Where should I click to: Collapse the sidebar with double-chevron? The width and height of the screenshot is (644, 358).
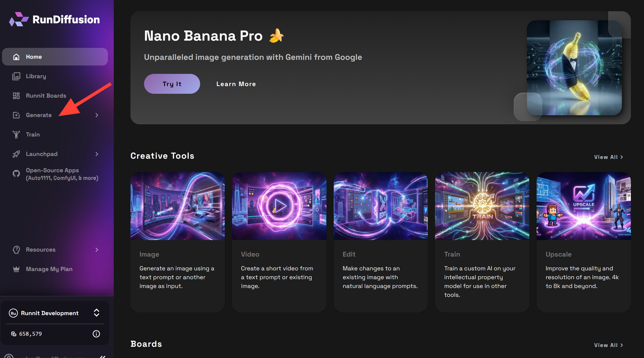click(x=102, y=356)
